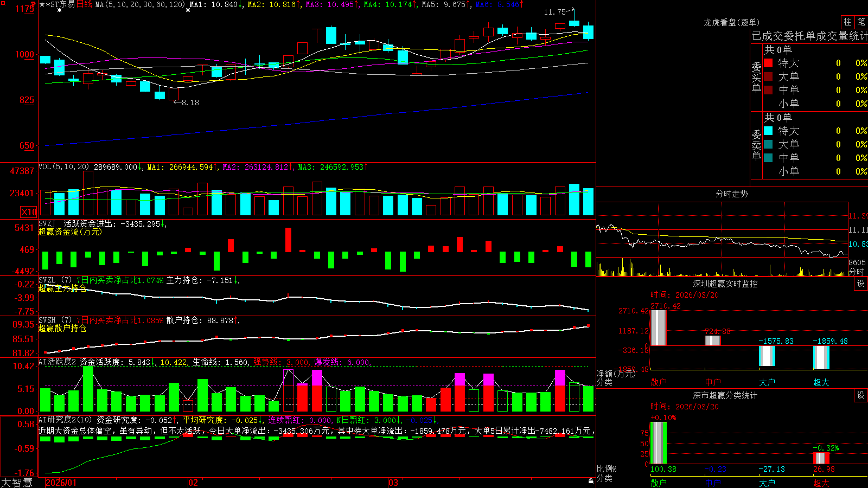Click the 11.75 high price marker

(x=554, y=12)
